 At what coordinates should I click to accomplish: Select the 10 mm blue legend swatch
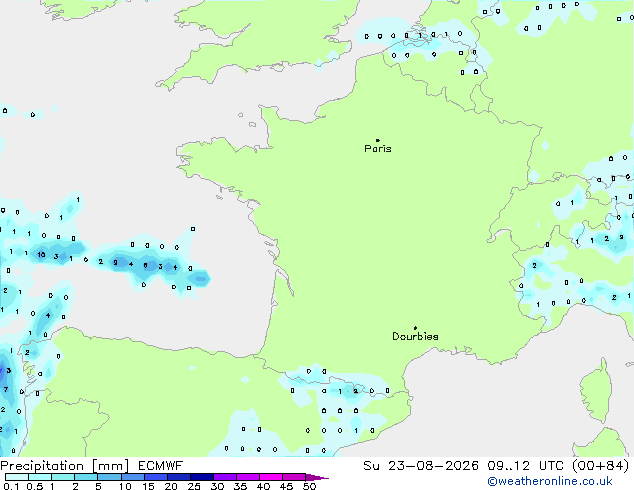pyautogui.click(x=133, y=477)
